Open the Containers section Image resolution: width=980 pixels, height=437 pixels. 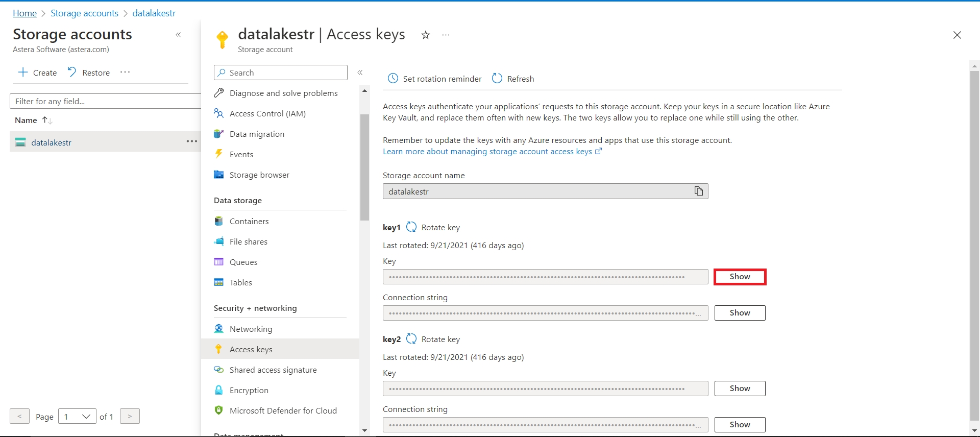pyautogui.click(x=249, y=221)
